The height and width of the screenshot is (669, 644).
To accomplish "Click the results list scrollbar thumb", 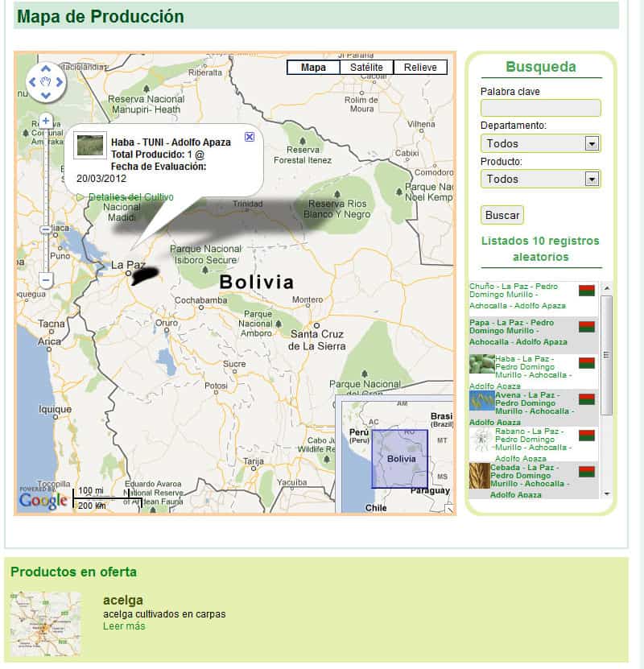I will 606,355.
